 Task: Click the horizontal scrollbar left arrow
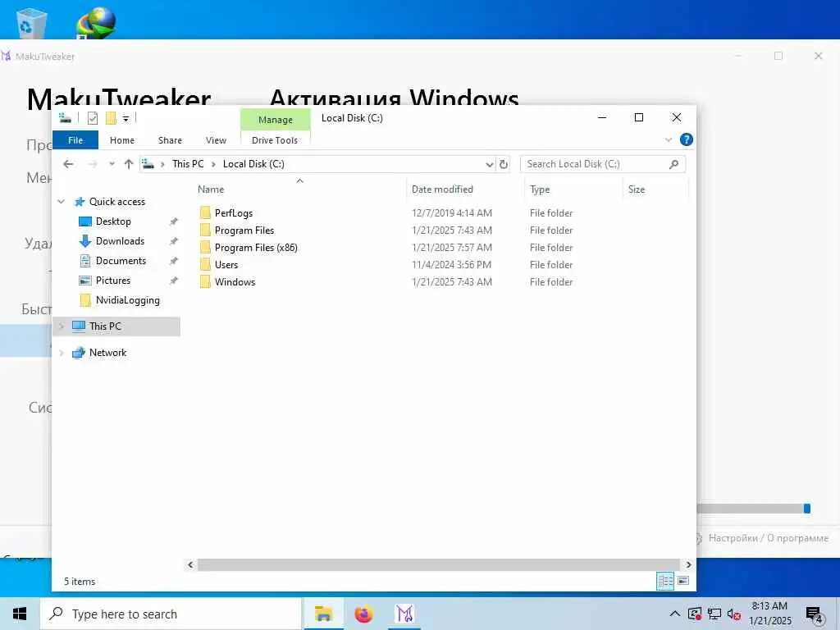coord(190,564)
